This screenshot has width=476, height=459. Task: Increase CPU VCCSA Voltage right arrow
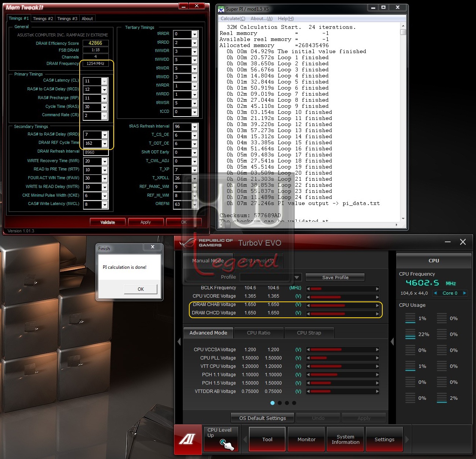377,350
